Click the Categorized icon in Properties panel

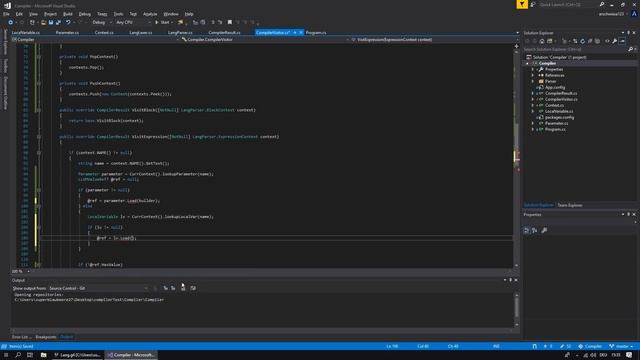coord(527,231)
